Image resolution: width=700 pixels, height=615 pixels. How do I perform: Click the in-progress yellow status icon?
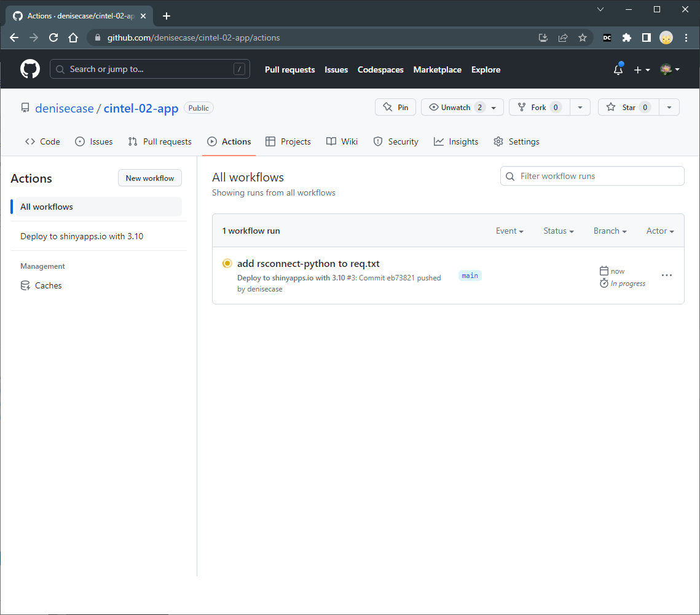[x=227, y=263]
